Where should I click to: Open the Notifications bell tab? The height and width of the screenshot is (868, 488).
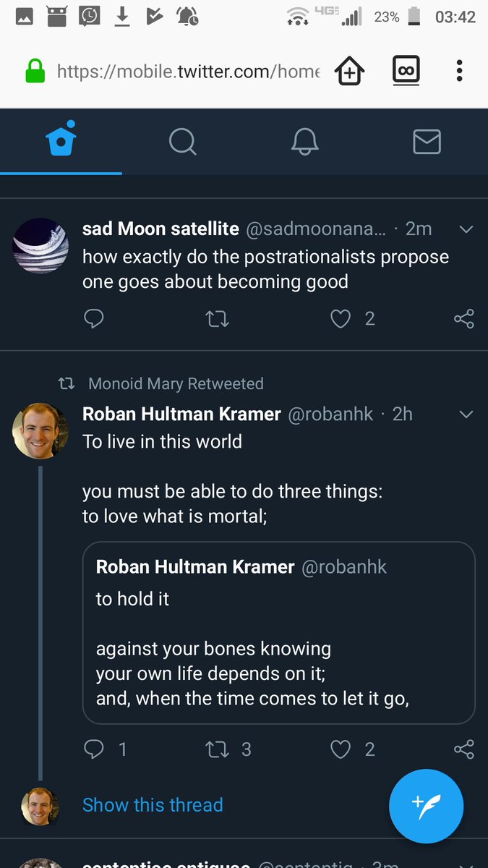304,141
